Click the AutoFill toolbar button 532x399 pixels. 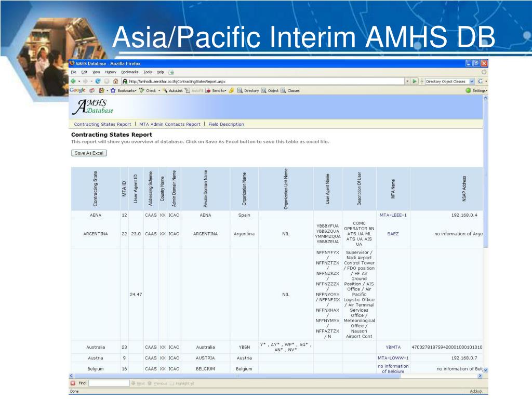(x=194, y=90)
